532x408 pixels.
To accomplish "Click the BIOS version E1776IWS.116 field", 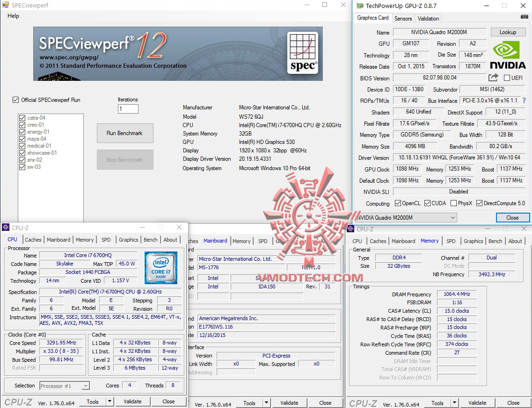I will (x=266, y=327).
